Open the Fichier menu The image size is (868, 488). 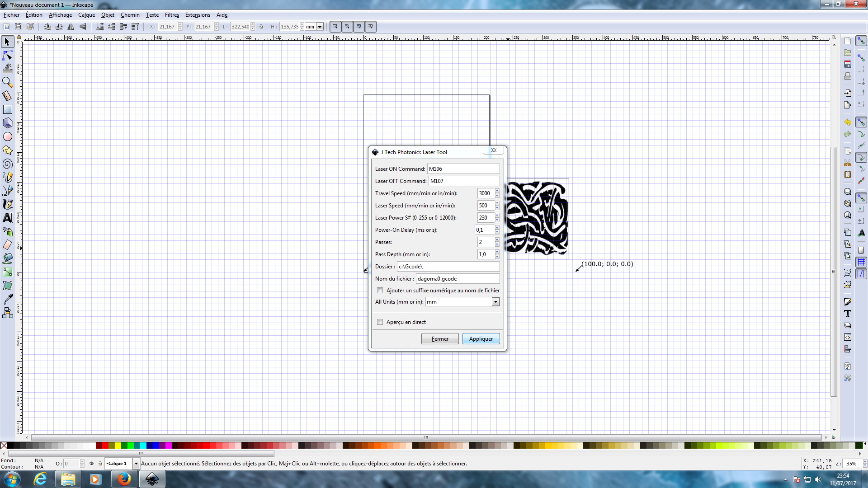[11, 15]
